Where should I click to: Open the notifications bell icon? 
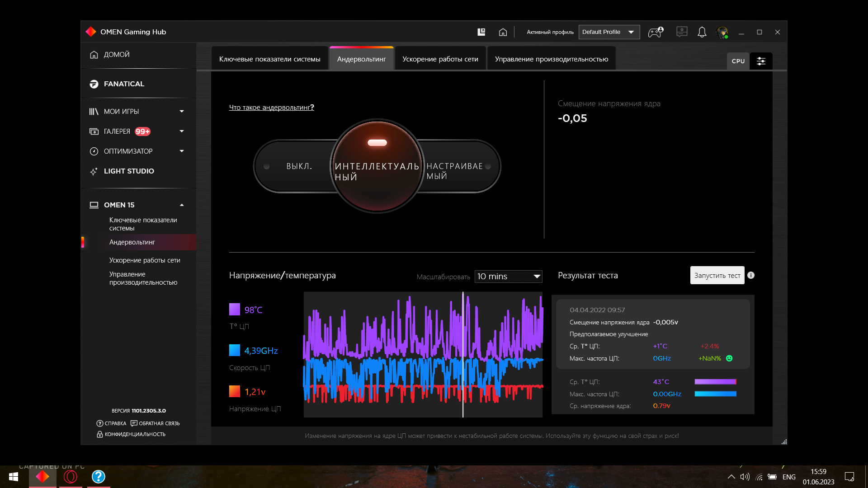(702, 32)
